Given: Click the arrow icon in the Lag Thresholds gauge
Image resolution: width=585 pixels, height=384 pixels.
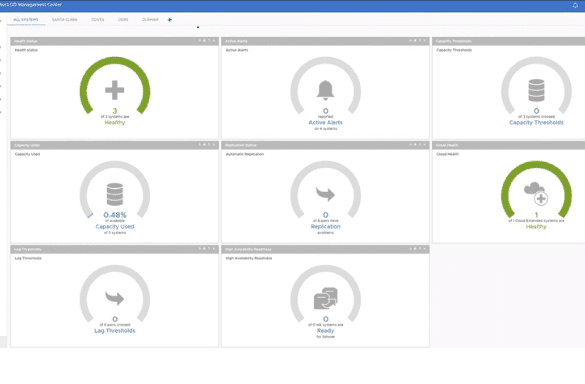Looking at the screenshot, I should click(115, 298).
